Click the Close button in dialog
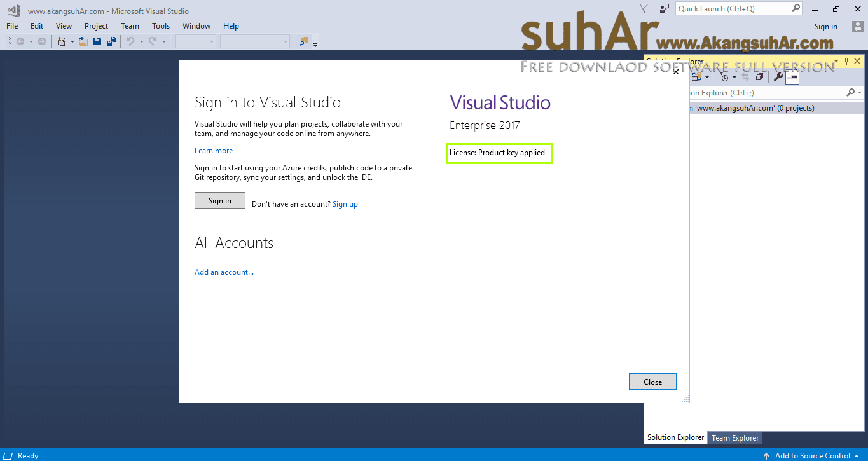868x461 pixels. click(652, 382)
